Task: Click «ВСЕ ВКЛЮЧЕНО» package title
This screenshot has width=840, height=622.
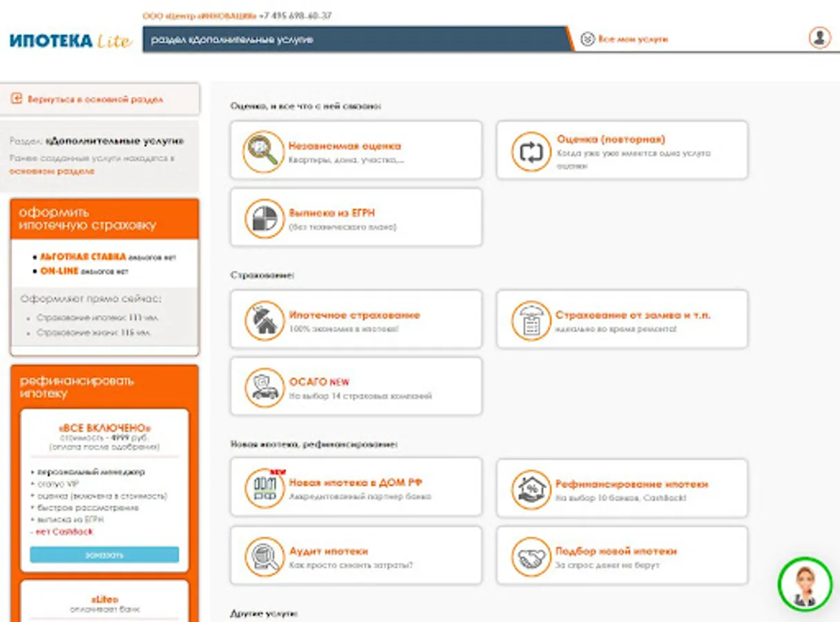Action: (104, 428)
